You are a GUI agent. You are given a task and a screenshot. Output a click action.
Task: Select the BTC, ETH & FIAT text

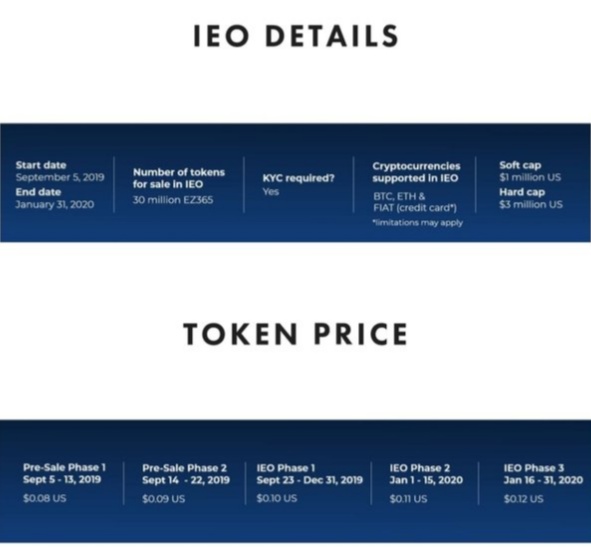[415, 202]
